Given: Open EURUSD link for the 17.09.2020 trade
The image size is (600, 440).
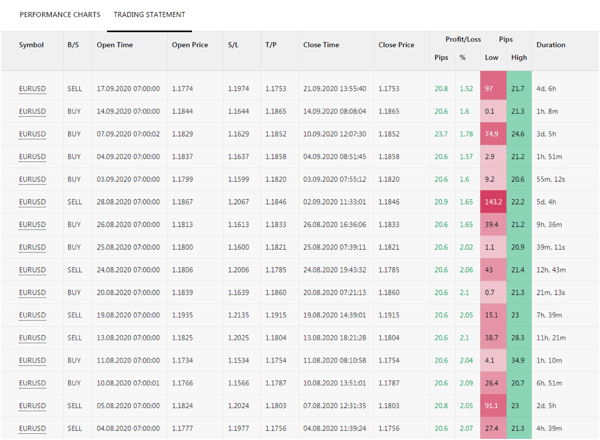Looking at the screenshot, I should coord(32,89).
